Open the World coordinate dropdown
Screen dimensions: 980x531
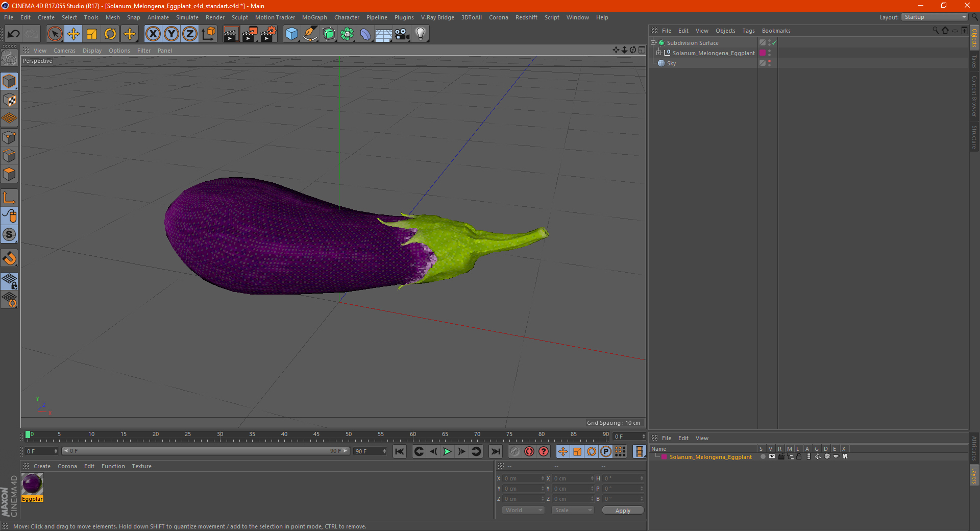tap(523, 510)
